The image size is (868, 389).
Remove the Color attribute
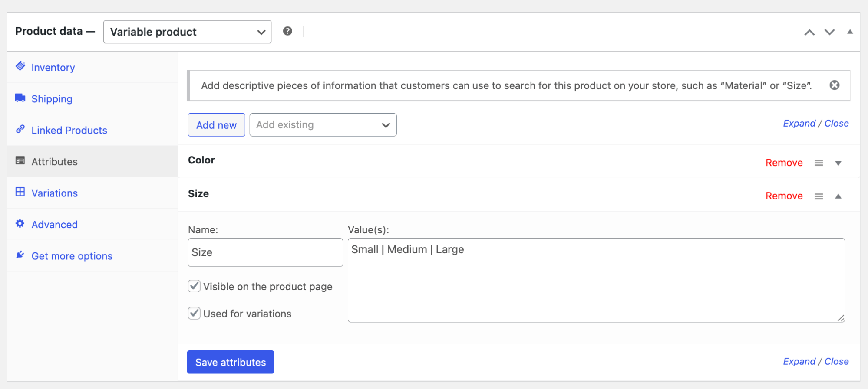[x=784, y=163]
